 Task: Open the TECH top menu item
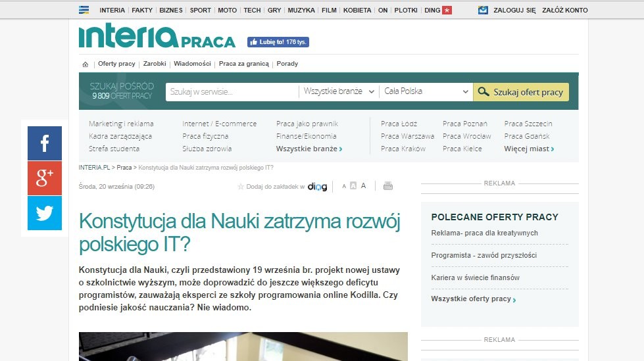(252, 11)
